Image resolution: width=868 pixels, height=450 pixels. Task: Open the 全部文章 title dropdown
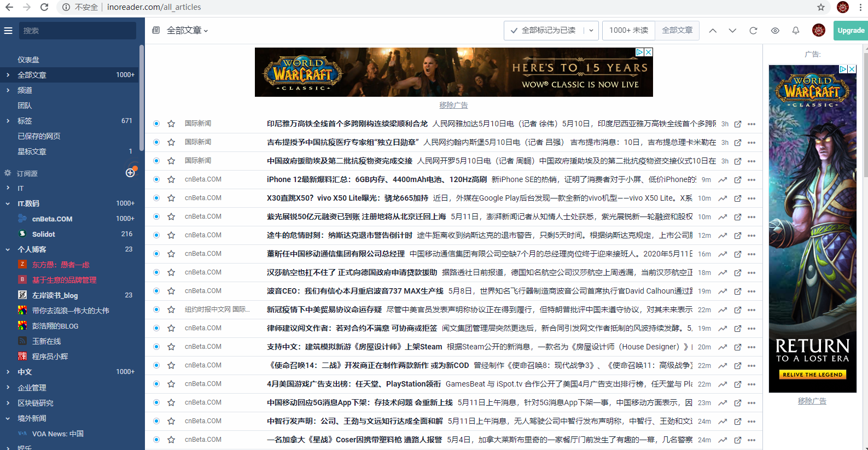point(188,31)
